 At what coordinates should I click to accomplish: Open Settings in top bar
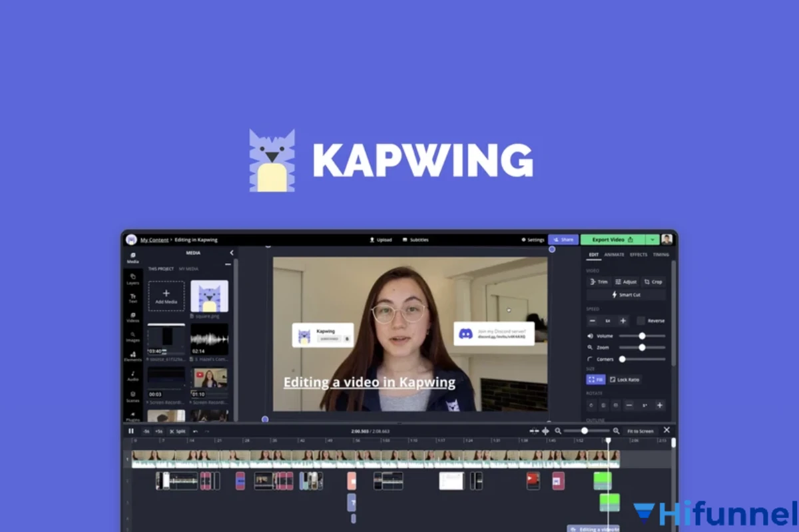533,240
